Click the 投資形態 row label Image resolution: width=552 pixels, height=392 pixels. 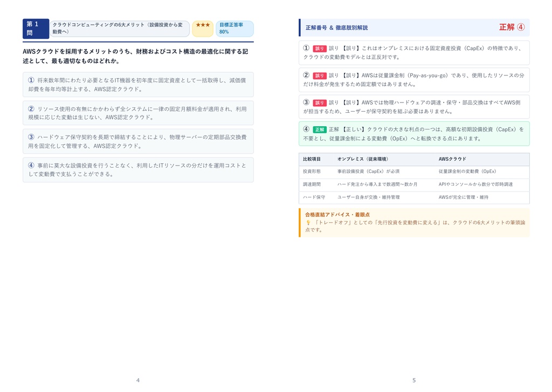312,171
